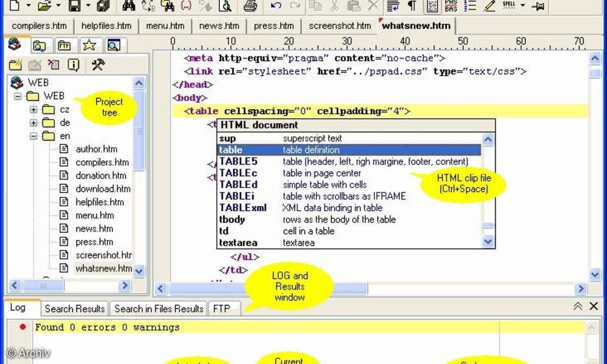The height and width of the screenshot is (364, 607).
Task: Switch to the news.htm tab
Action: pos(218,26)
